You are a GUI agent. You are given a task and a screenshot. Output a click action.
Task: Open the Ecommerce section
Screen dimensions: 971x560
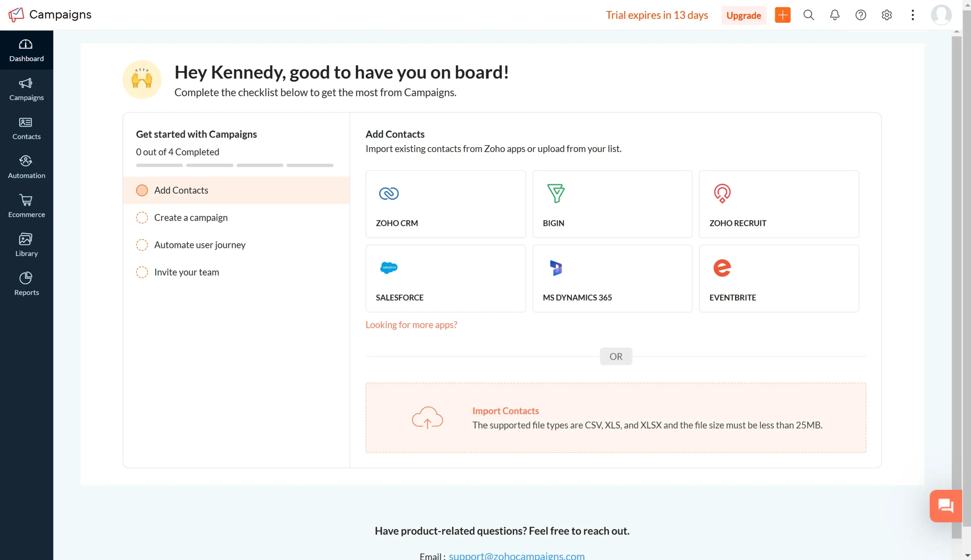coord(26,206)
